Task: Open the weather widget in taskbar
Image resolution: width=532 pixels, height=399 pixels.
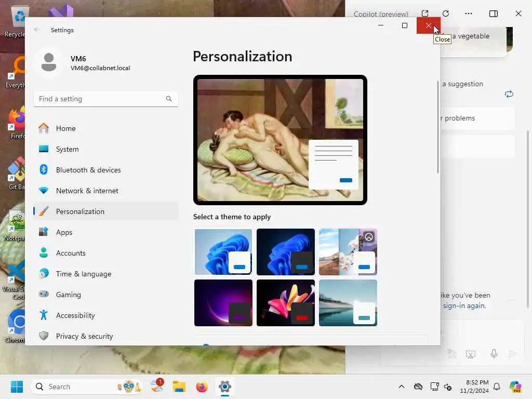Action: click(x=157, y=386)
